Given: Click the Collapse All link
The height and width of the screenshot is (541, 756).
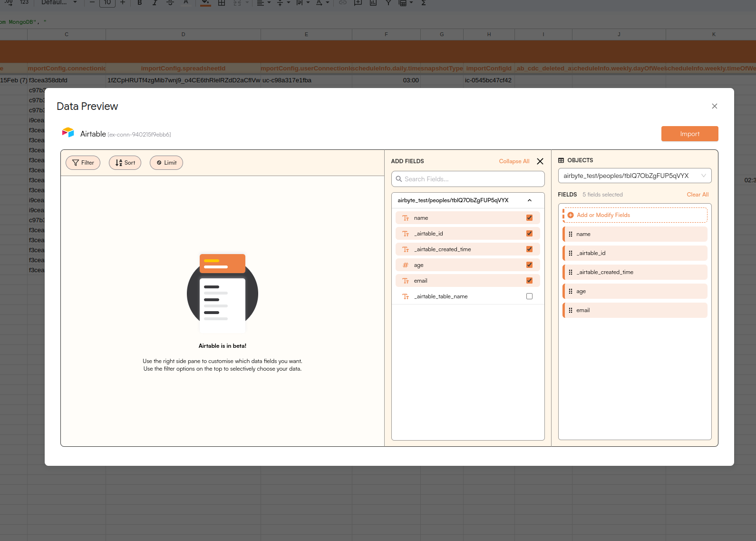Looking at the screenshot, I should [514, 161].
